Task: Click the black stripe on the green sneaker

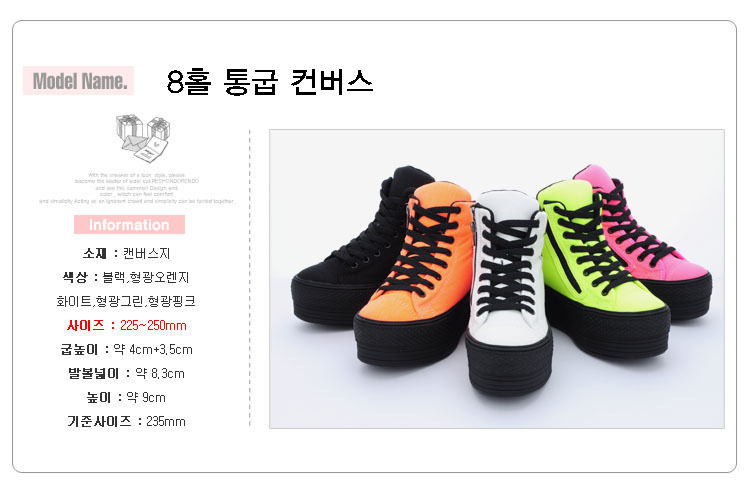Action: 563,248
